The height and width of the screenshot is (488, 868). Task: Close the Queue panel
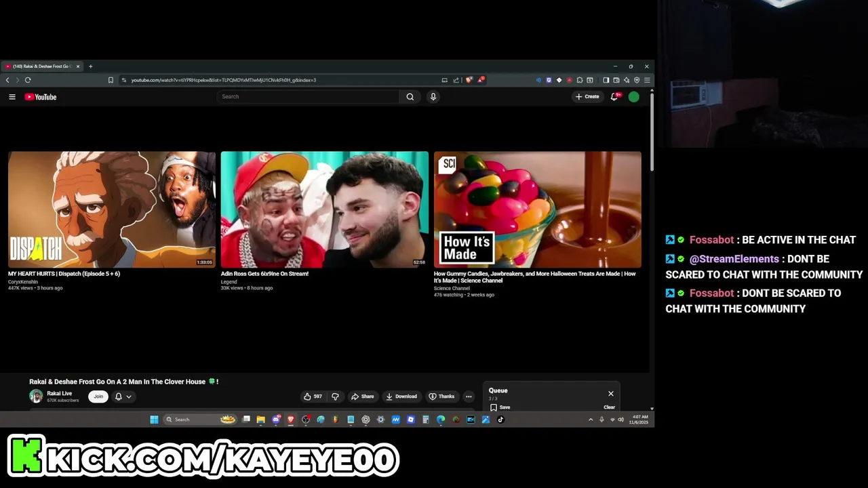(611, 394)
